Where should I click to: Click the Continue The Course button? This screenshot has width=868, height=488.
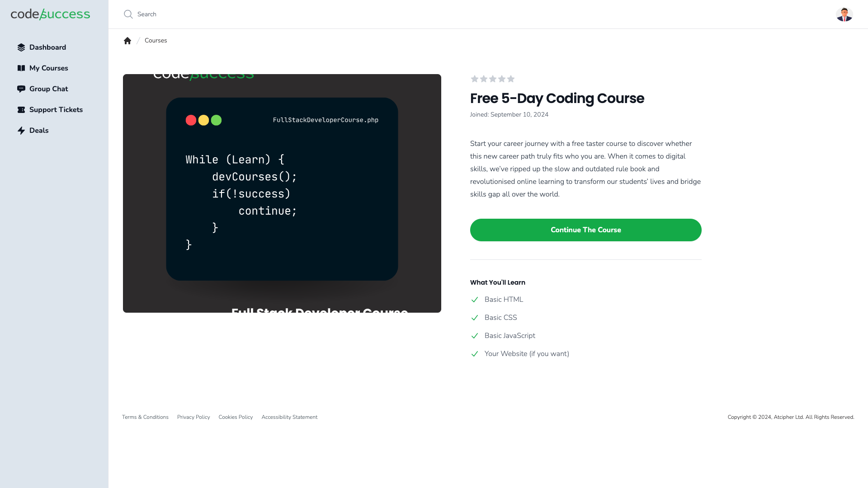(x=586, y=230)
